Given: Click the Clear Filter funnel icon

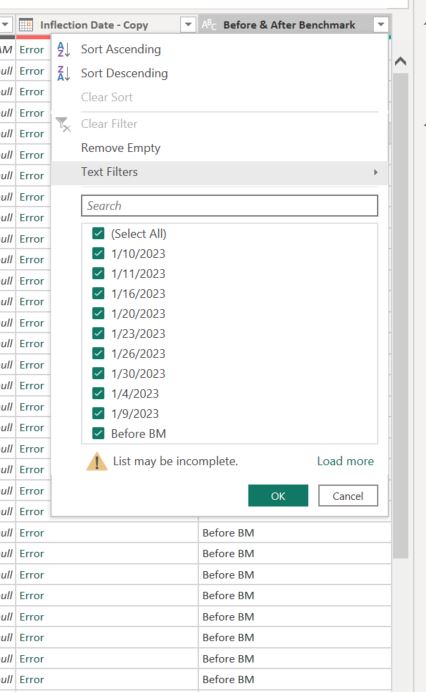Looking at the screenshot, I should (64, 124).
